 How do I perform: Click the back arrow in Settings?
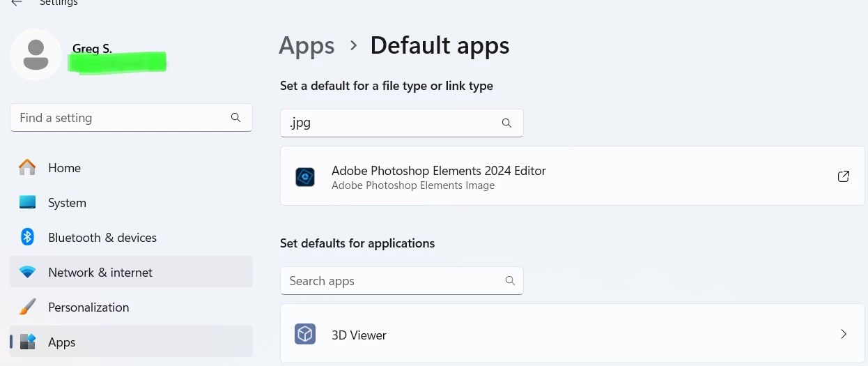coord(17,3)
